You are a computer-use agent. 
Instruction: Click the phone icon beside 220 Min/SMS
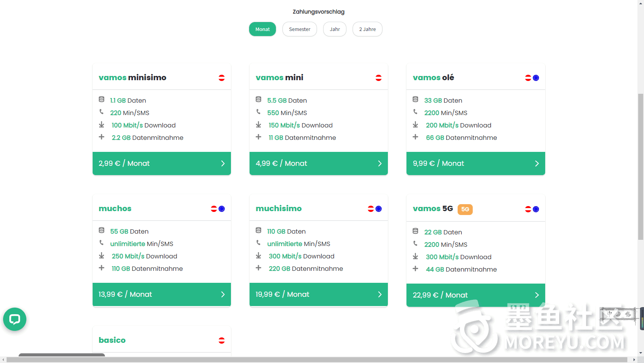102,112
